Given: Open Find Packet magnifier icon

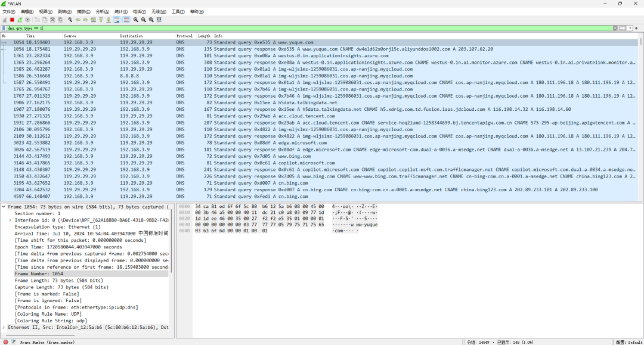Looking at the screenshot, I should coord(70,20).
